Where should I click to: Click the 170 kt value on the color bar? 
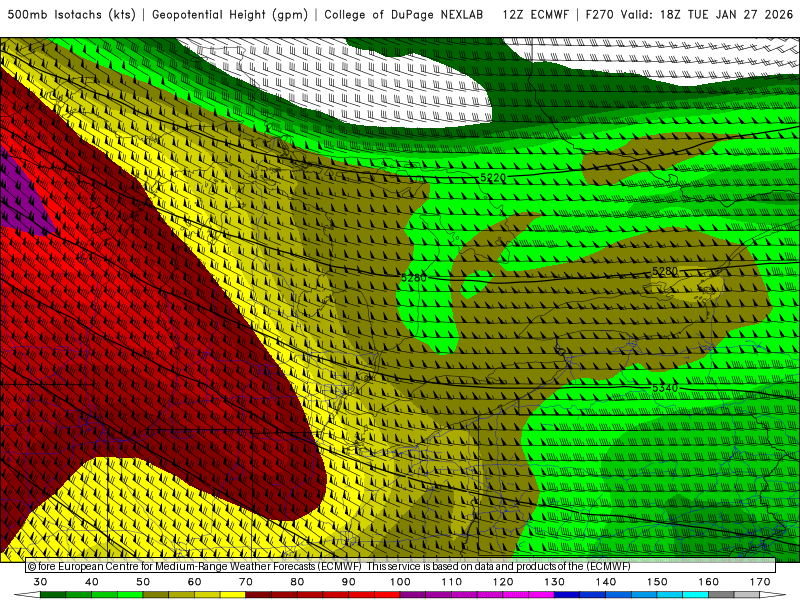760,582
